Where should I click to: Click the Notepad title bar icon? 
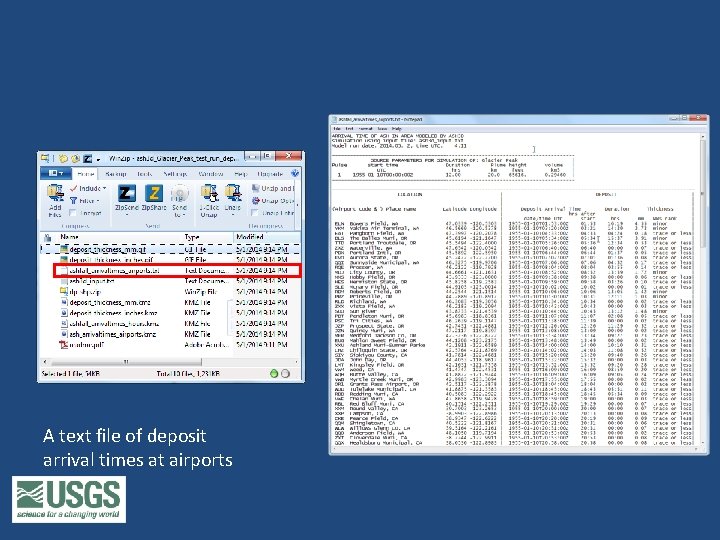pos(335,119)
